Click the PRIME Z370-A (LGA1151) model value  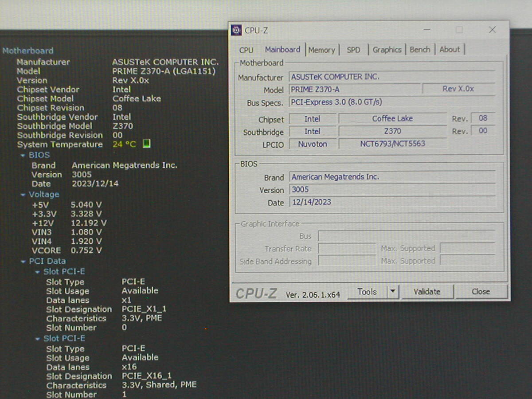tap(164, 71)
